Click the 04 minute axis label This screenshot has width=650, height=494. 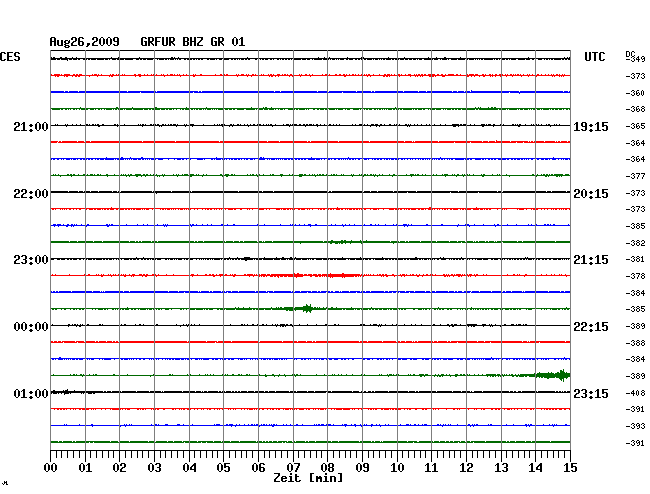[189, 467]
